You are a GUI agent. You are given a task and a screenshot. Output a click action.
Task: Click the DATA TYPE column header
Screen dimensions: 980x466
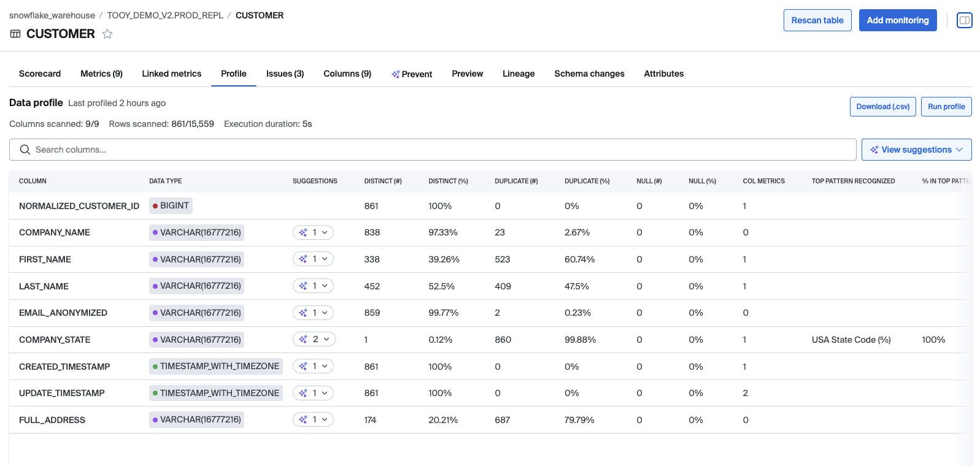[x=166, y=181]
